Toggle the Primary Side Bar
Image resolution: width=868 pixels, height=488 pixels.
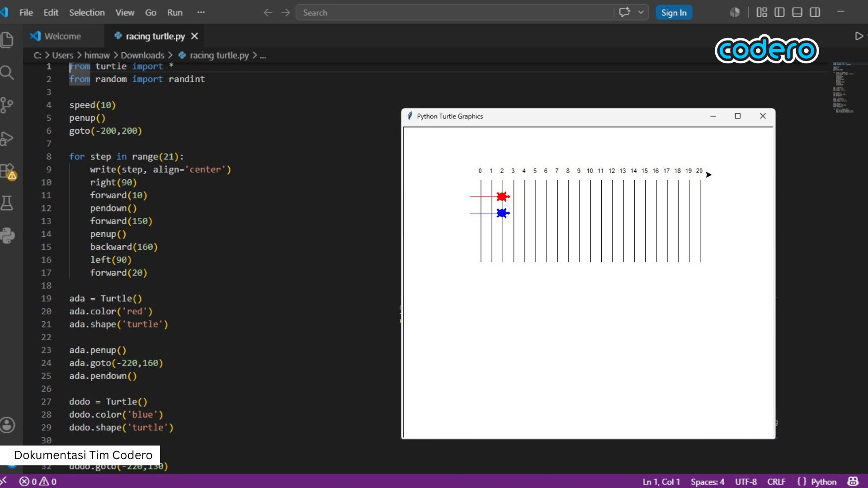[779, 13]
